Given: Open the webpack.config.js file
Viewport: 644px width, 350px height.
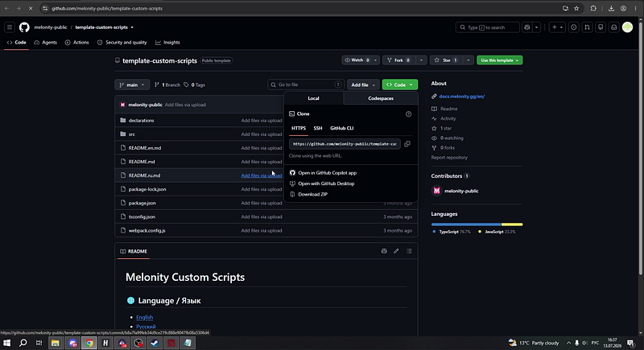Looking at the screenshot, I should tap(147, 231).
